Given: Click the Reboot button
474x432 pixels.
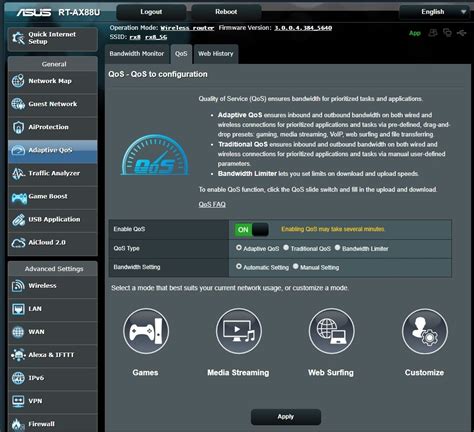Looking at the screenshot, I should pyautogui.click(x=226, y=12).
